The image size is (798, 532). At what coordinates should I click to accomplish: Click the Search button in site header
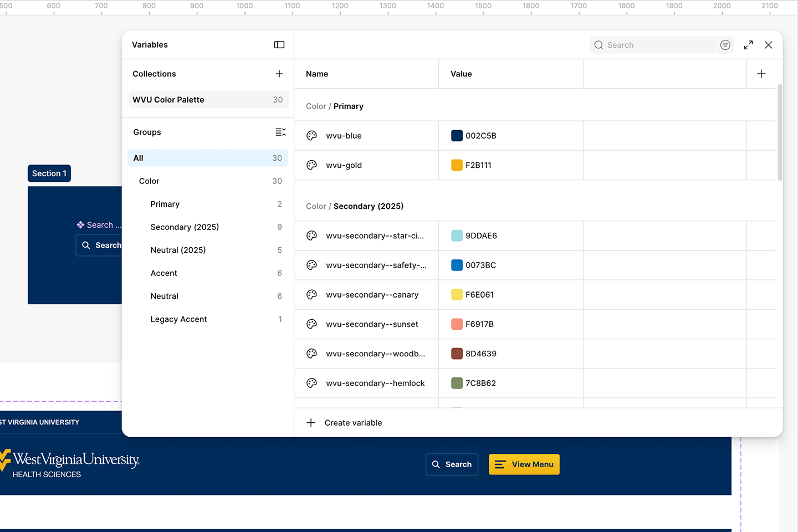pos(452,464)
